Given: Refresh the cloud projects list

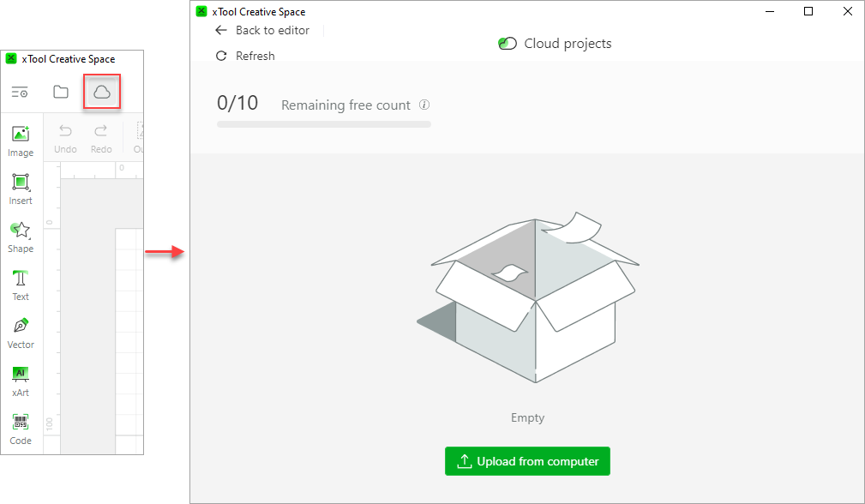Looking at the screenshot, I should (245, 56).
